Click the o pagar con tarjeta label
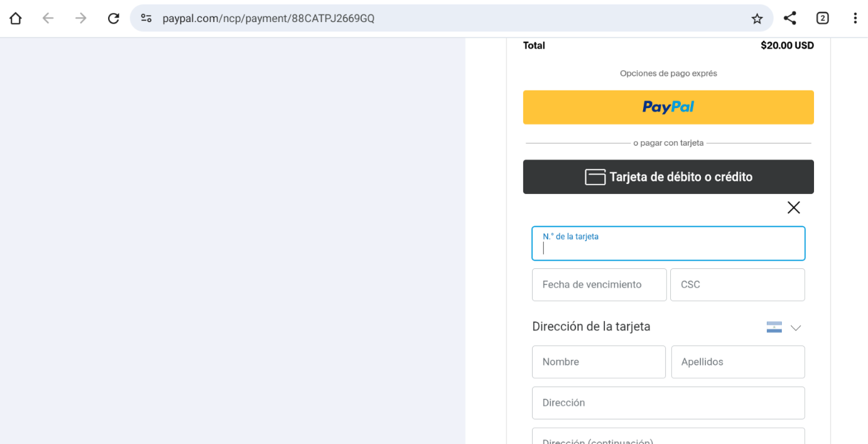 (668, 143)
